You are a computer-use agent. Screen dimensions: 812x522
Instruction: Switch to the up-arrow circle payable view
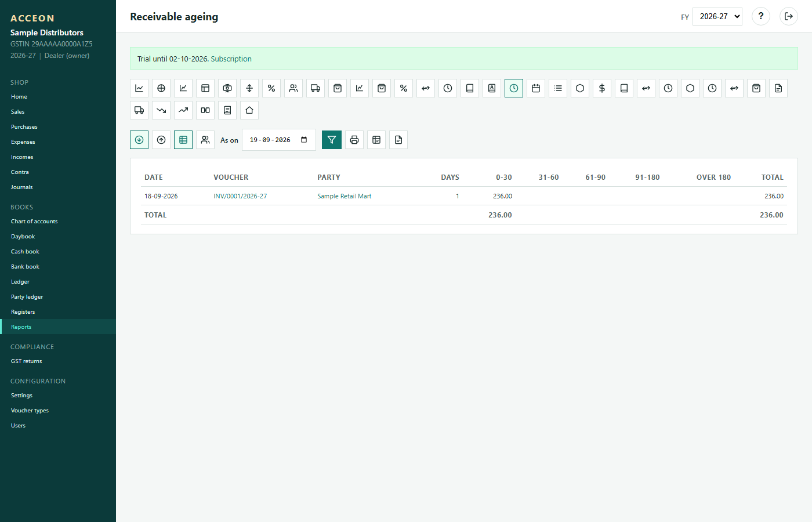[x=161, y=140]
